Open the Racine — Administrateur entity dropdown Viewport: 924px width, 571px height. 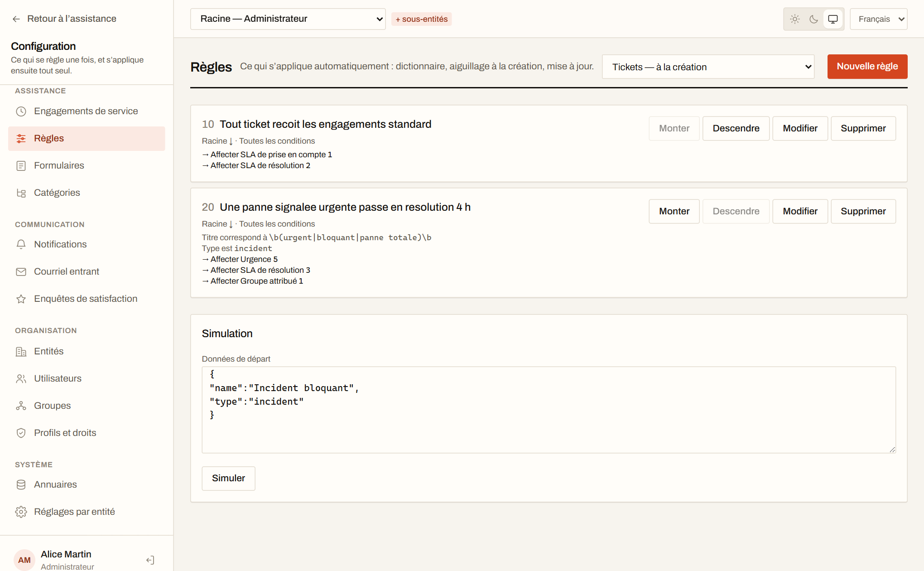[288, 19]
